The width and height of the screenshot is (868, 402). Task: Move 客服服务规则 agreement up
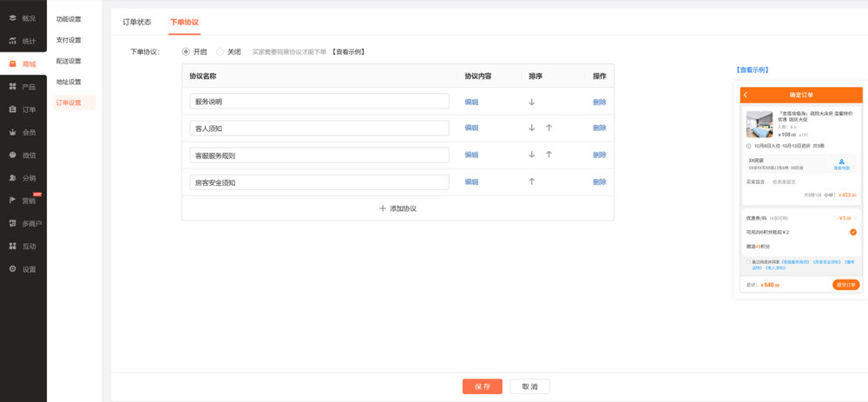(x=549, y=155)
